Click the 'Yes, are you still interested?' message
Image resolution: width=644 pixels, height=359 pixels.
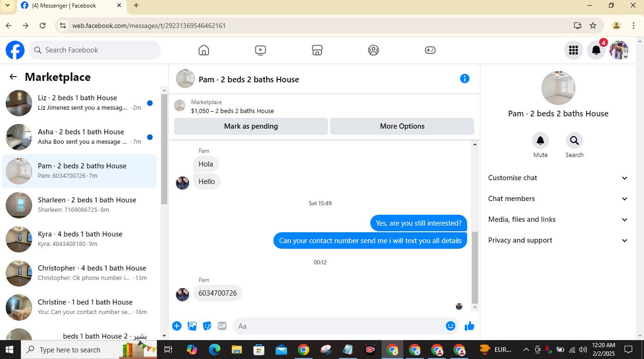[x=418, y=223]
